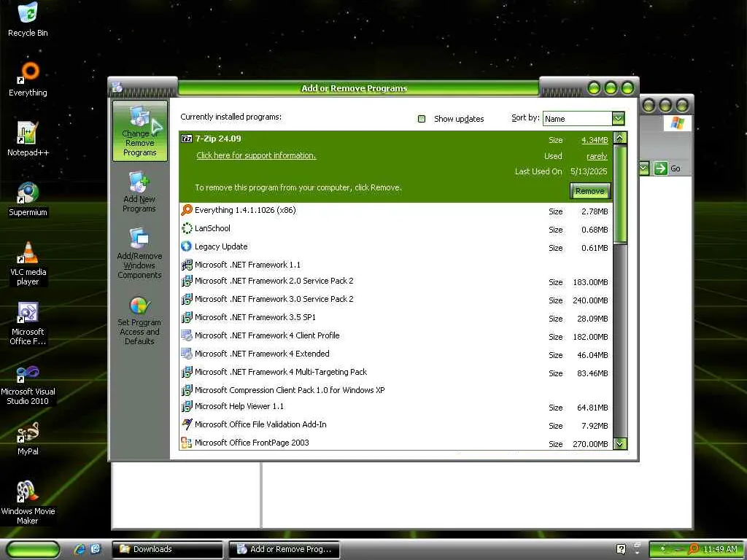Image resolution: width=747 pixels, height=560 pixels.
Task: Open the green Start button
Action: [x=34, y=549]
